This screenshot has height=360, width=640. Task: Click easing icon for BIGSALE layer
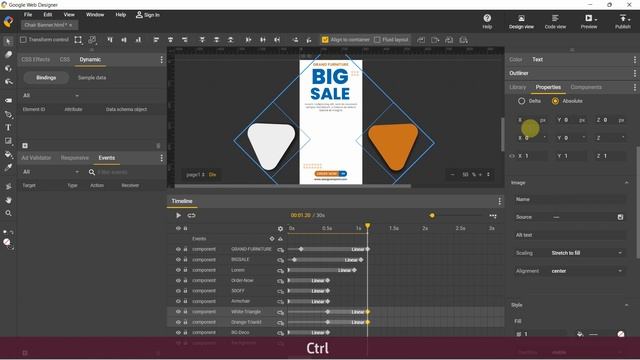(280, 260)
